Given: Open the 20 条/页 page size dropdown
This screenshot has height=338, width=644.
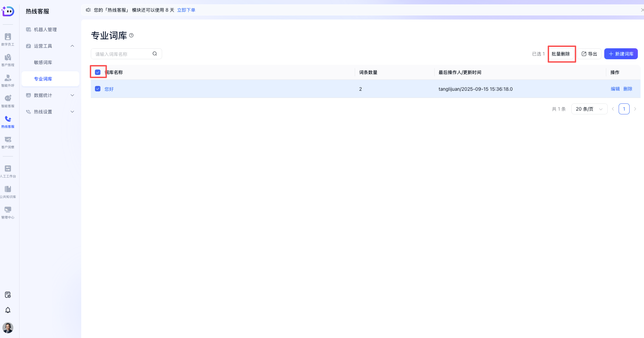Looking at the screenshot, I should (x=589, y=109).
